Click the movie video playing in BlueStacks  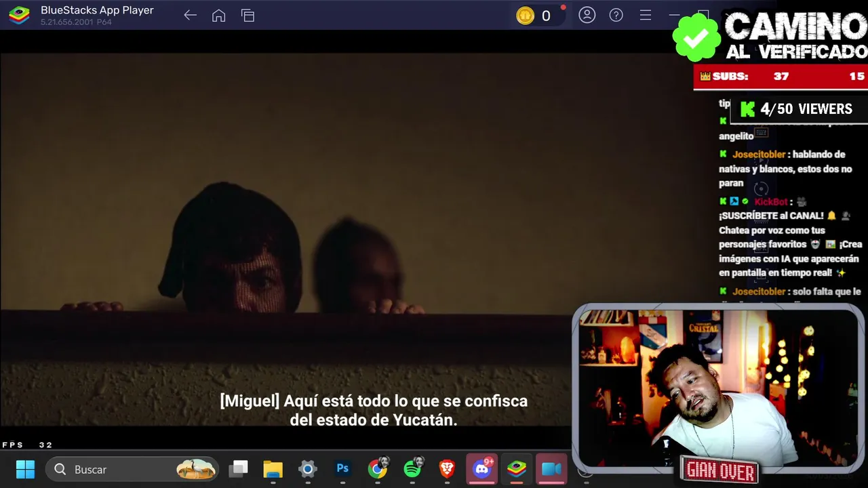[x=285, y=239]
